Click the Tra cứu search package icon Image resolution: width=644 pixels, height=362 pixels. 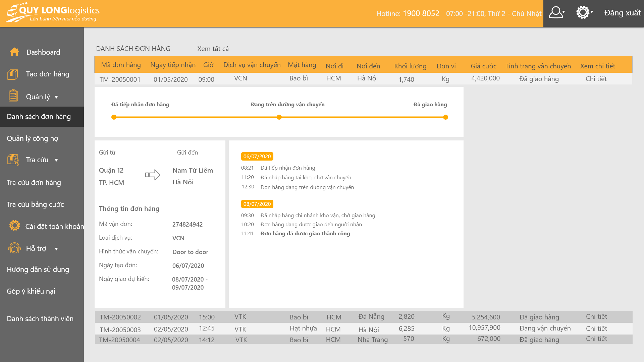(x=13, y=160)
